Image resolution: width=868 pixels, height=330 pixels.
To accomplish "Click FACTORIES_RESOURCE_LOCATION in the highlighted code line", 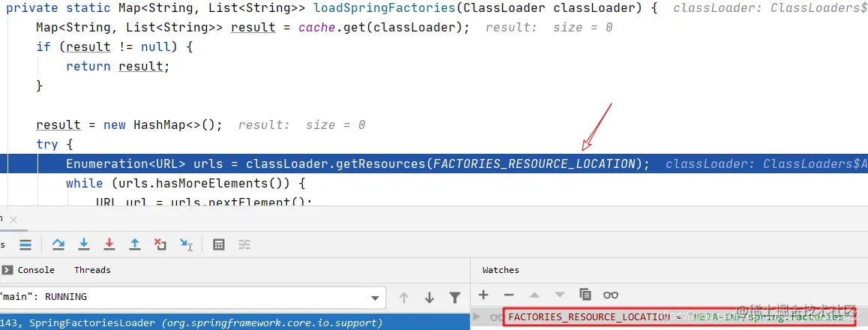I will (x=534, y=164).
